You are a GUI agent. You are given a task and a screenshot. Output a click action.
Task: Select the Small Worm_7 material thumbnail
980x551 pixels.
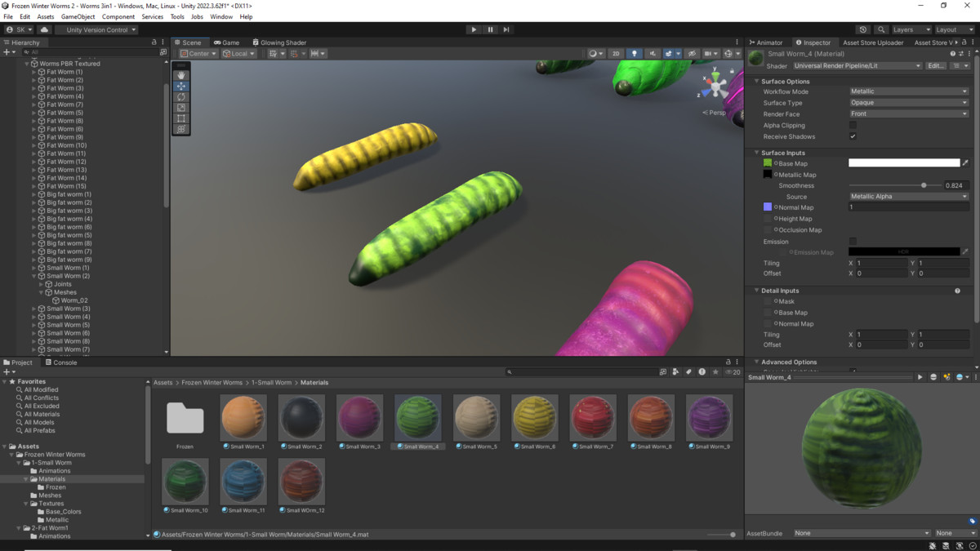click(x=593, y=417)
